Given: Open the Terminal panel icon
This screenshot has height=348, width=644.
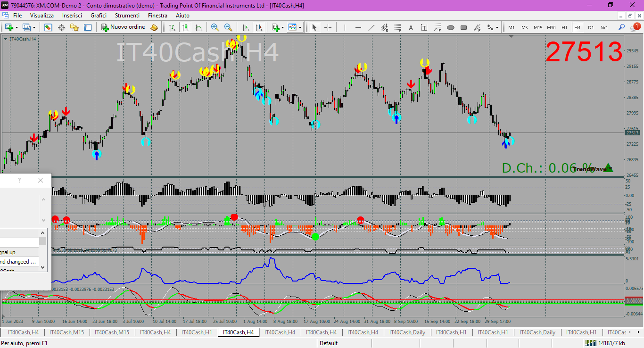Looking at the screenshot, I should tap(88, 27).
